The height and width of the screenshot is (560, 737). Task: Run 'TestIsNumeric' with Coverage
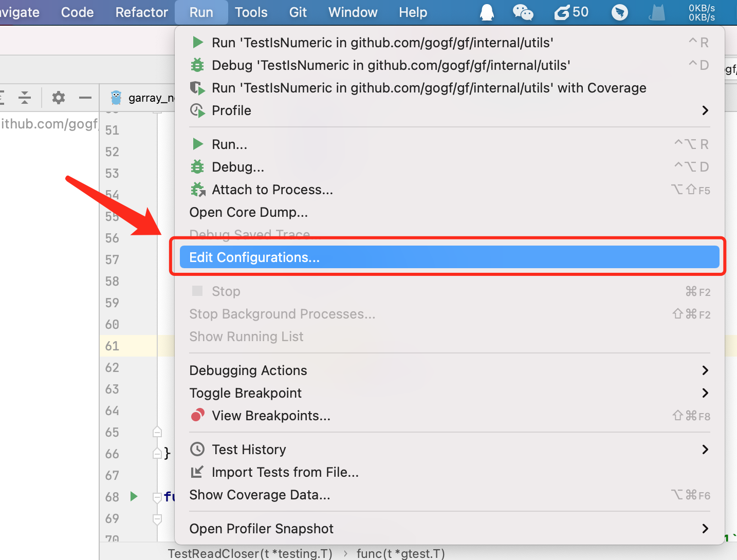[429, 88]
